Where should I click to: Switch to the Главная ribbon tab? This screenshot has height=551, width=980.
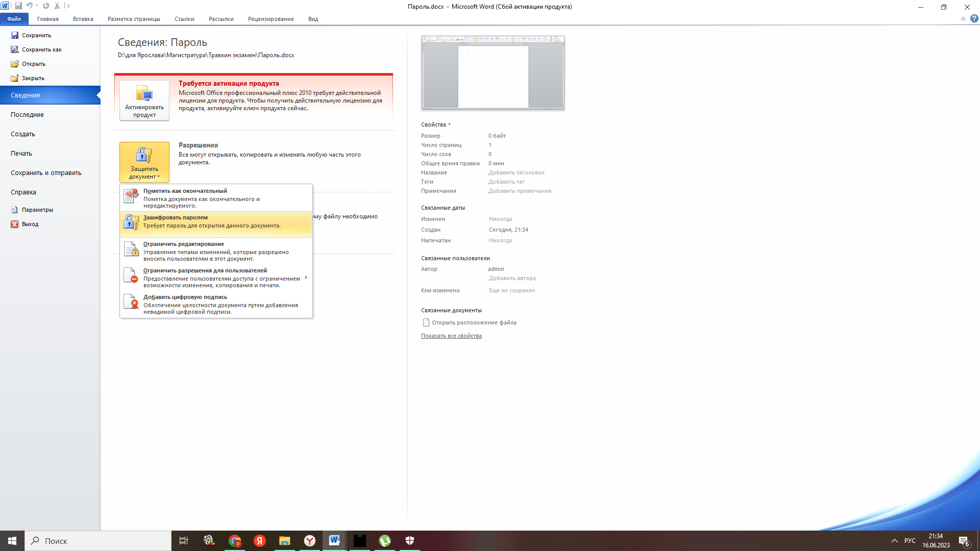click(48, 19)
